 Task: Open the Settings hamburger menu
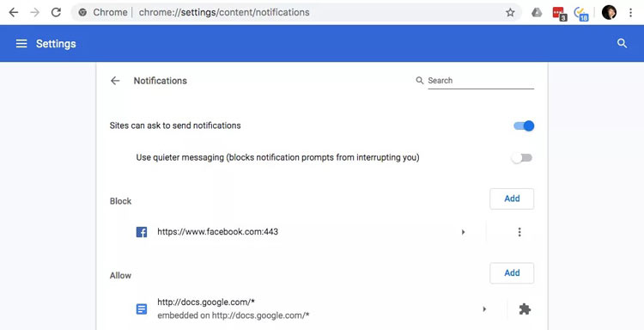21,44
